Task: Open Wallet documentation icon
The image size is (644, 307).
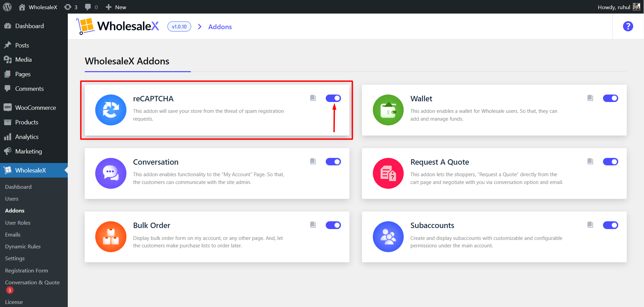Action: (x=590, y=98)
